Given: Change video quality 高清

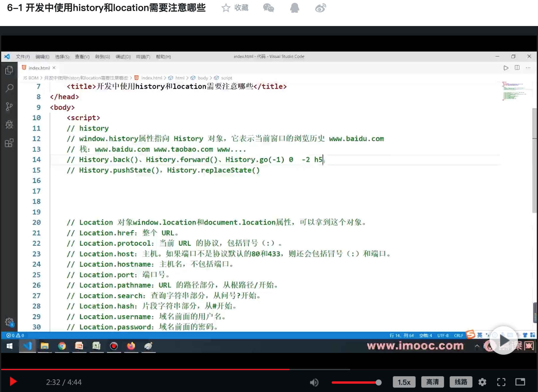Looking at the screenshot, I should [432, 382].
